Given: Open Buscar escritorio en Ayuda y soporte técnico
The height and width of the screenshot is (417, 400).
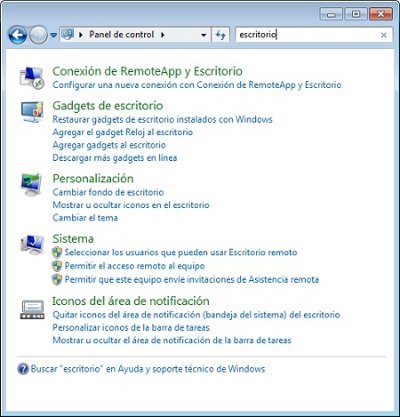Looking at the screenshot, I should 148,369.
